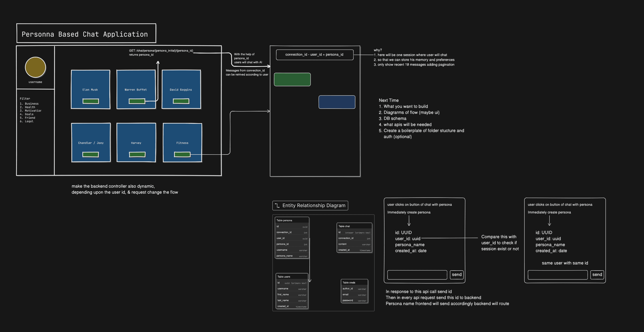Select the Personna Based Chat Application title
The width and height of the screenshot is (644, 332).
coord(85,34)
